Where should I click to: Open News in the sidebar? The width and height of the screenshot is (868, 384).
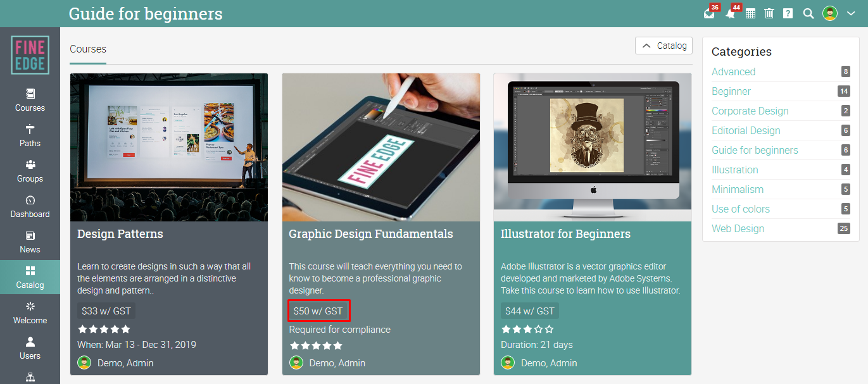point(30,242)
